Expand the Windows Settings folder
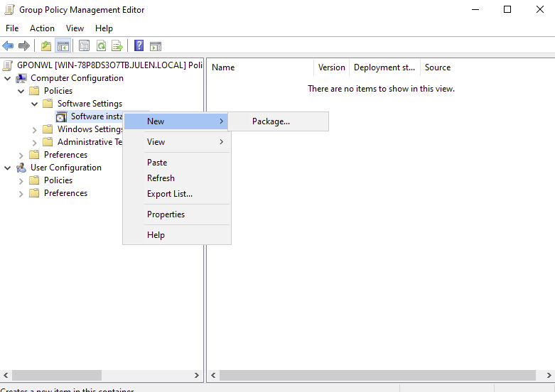555x392 pixels. click(x=35, y=129)
